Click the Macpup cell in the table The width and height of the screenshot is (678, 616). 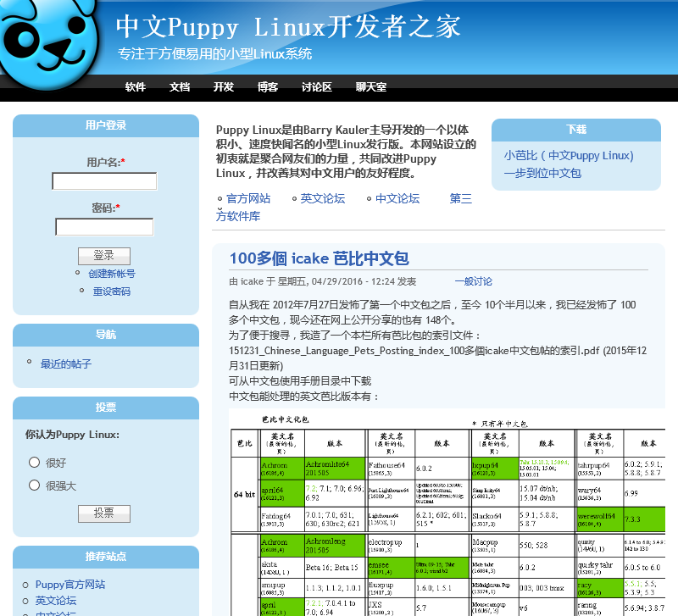(x=494, y=546)
